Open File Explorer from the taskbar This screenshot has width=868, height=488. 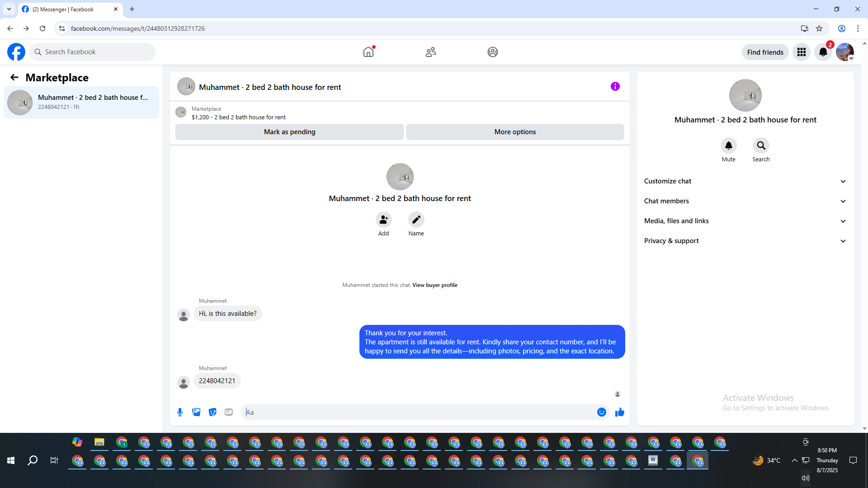(99, 442)
